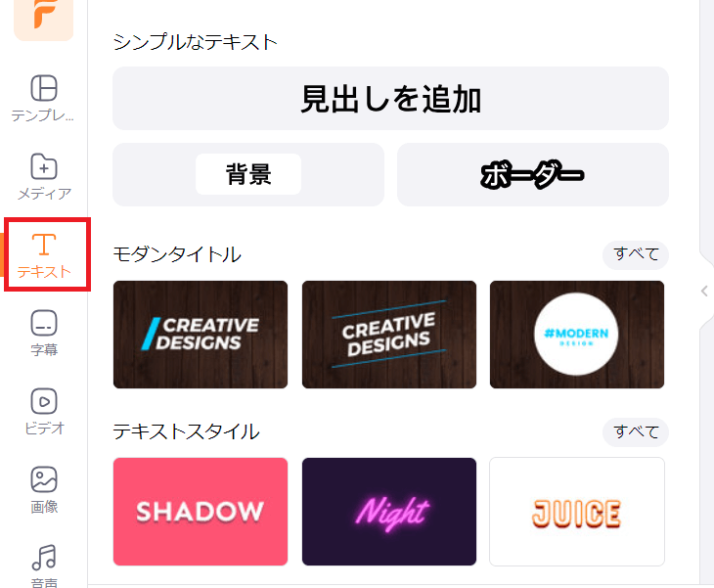Open the Templates sidebar icon
The height and width of the screenshot is (588, 714).
pos(44,99)
